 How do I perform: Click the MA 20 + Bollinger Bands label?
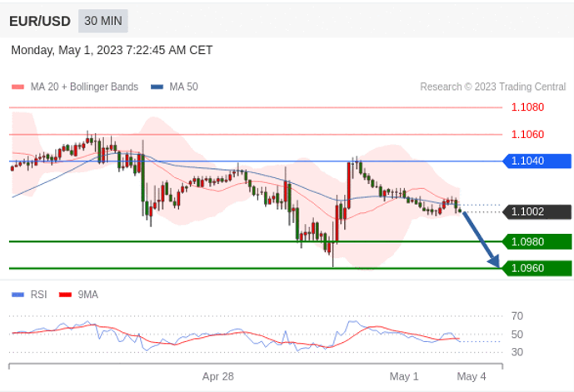(x=84, y=87)
